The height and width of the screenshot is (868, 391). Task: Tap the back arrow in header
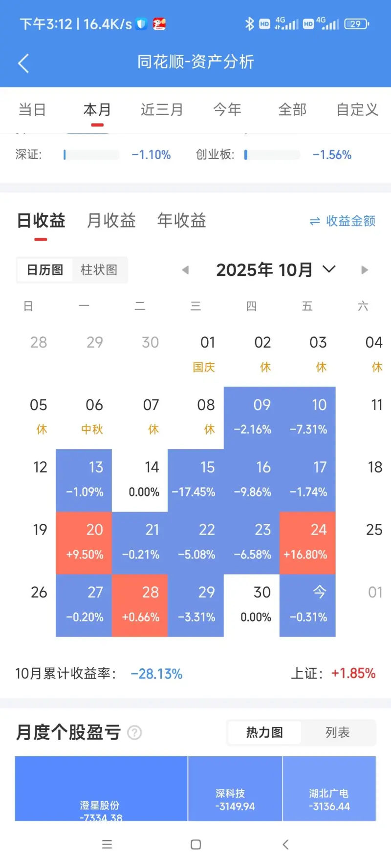(23, 63)
